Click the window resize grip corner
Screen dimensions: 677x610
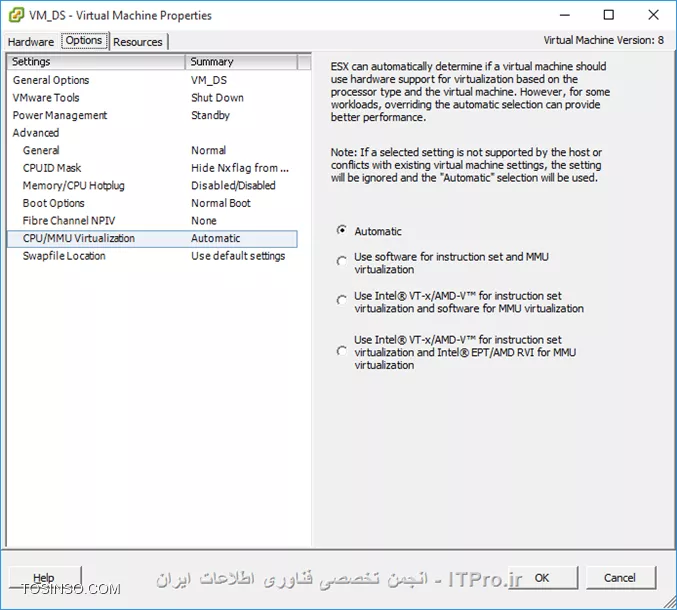(x=670, y=602)
